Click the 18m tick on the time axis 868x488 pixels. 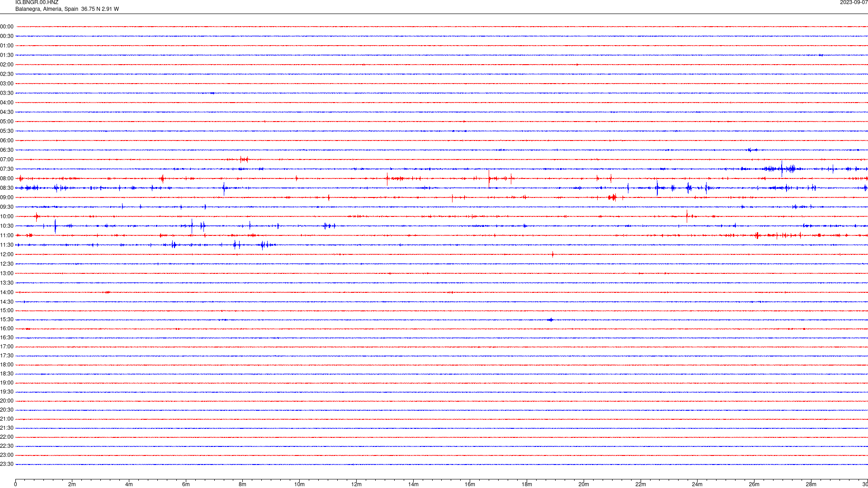click(x=527, y=484)
